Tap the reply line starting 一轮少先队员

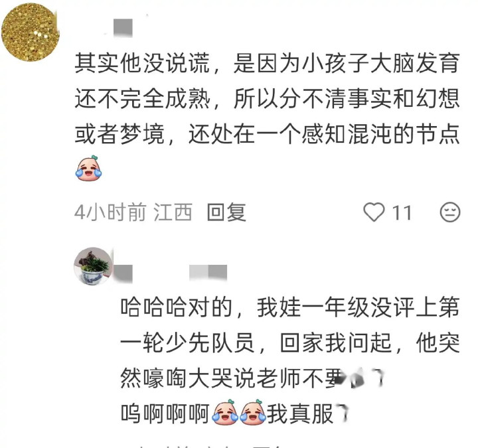[289, 342]
